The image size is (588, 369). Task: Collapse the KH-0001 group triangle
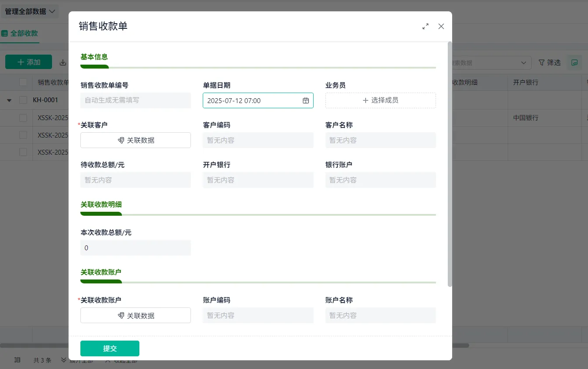pos(9,100)
